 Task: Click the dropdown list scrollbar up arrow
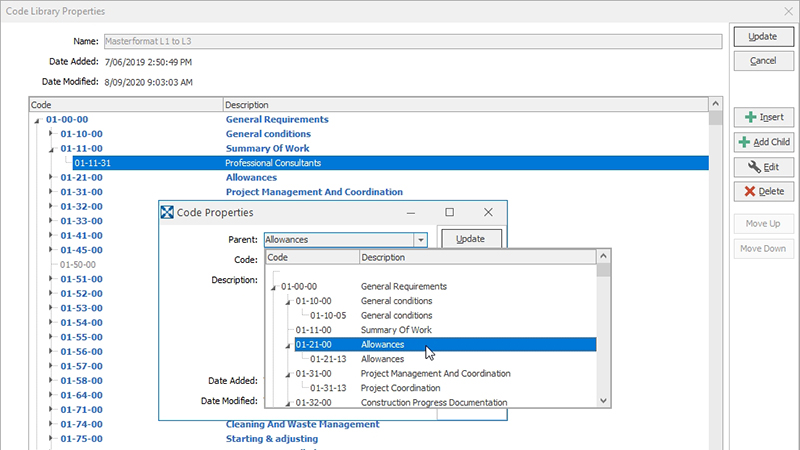point(603,256)
